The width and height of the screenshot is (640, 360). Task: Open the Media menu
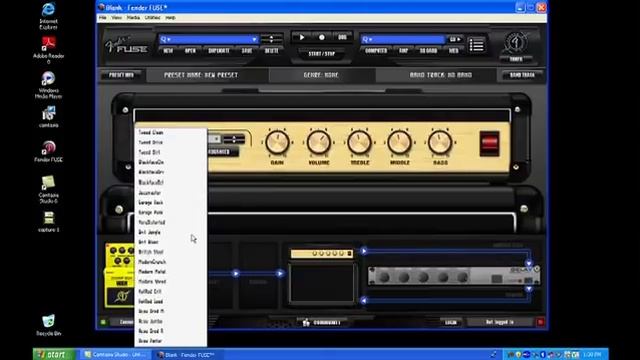pos(133,18)
